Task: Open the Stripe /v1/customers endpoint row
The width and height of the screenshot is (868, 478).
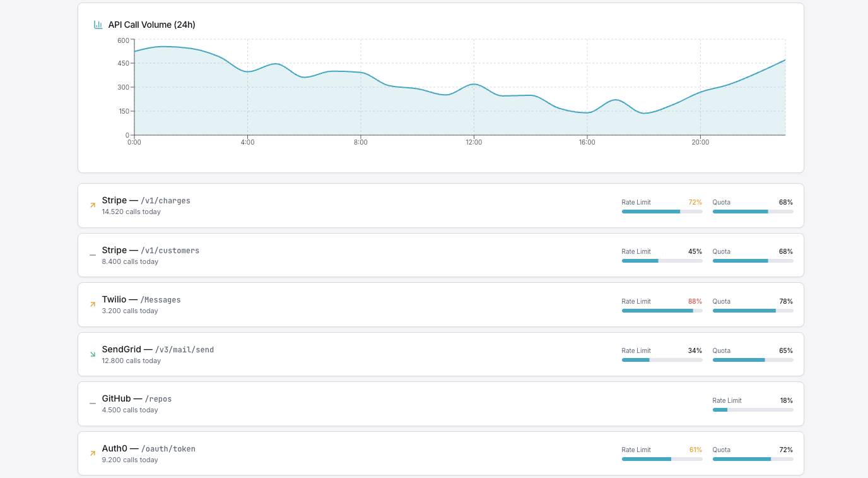Action: tap(150, 251)
